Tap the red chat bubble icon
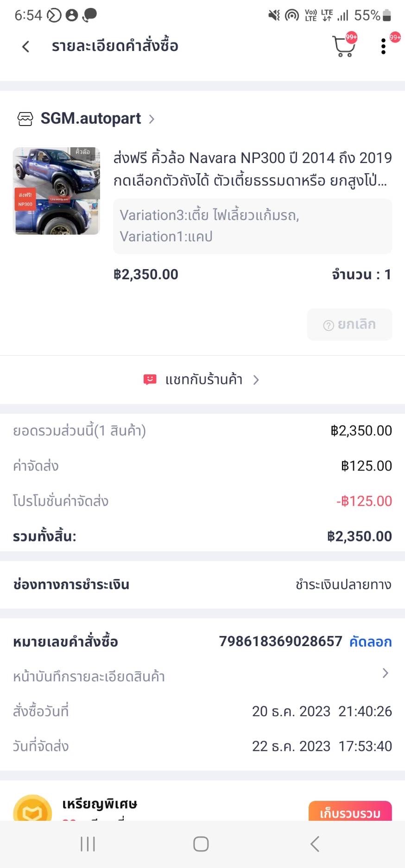 [x=150, y=380]
